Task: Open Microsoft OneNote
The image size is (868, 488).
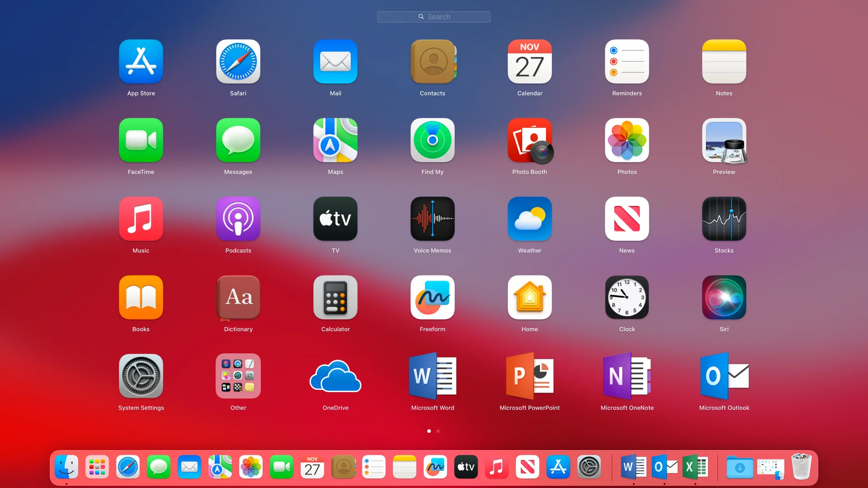Action: coord(627,376)
